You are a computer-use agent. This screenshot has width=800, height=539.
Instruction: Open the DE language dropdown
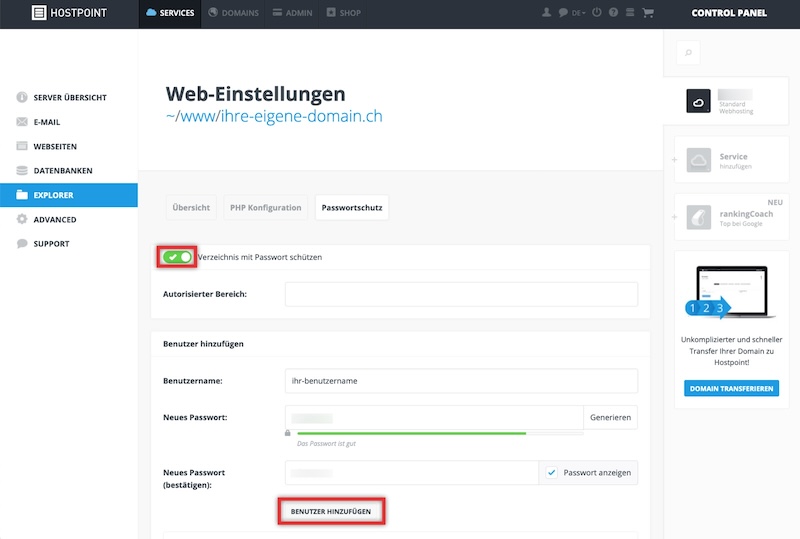pos(579,13)
